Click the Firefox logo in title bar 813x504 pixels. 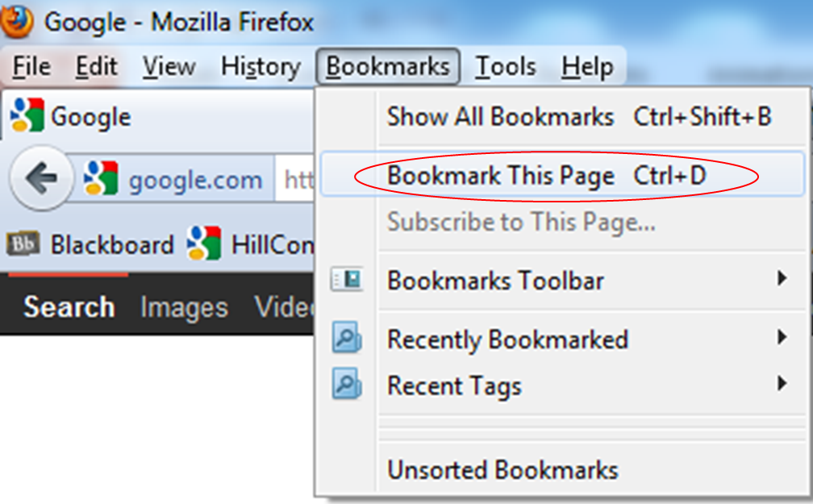17,21
